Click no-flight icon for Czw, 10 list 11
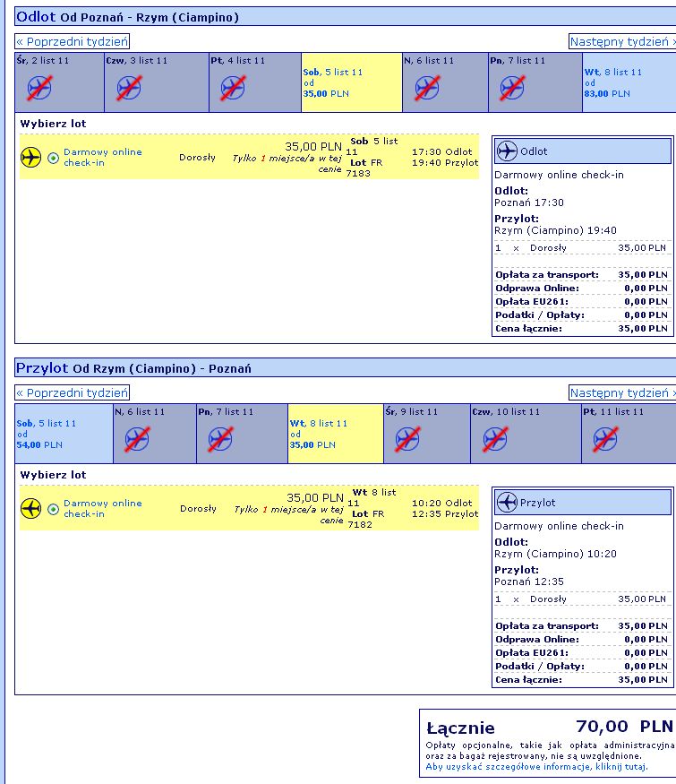 496,439
